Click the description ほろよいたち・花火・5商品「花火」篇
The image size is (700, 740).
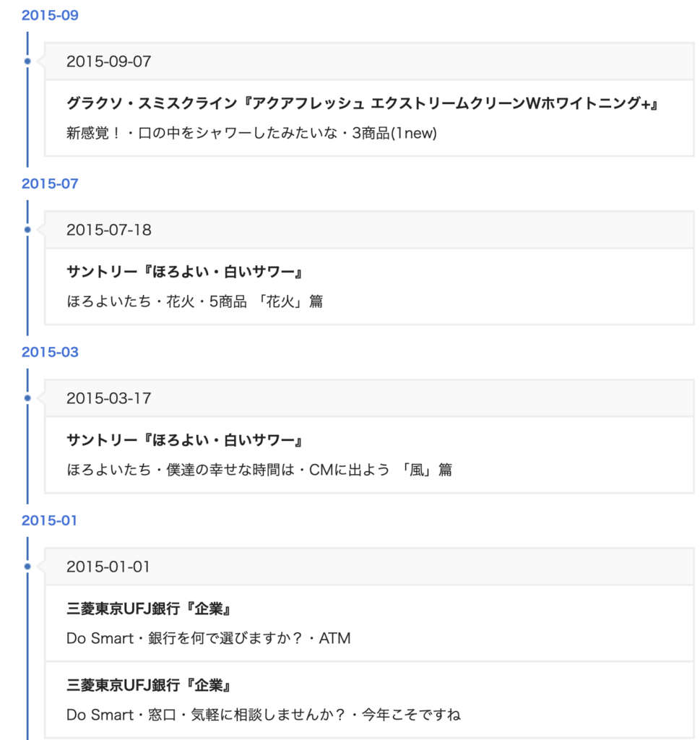pyautogui.click(x=194, y=301)
